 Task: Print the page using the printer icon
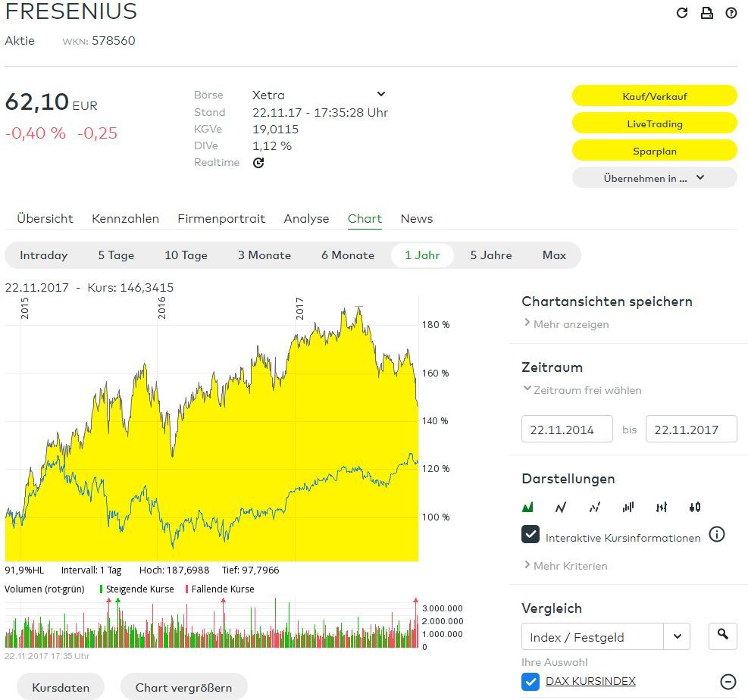[x=706, y=13]
